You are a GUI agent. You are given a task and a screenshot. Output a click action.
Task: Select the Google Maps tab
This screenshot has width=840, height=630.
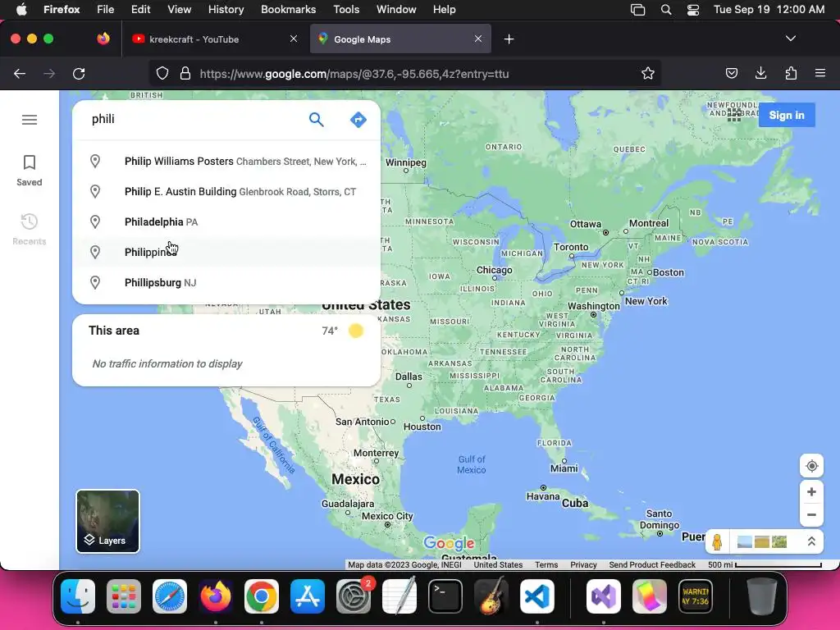pos(400,39)
